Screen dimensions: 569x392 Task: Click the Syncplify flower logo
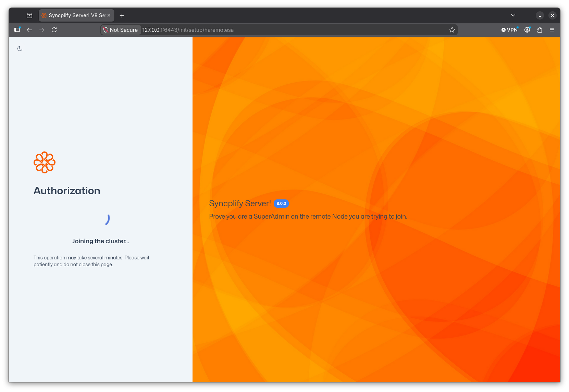(45, 162)
